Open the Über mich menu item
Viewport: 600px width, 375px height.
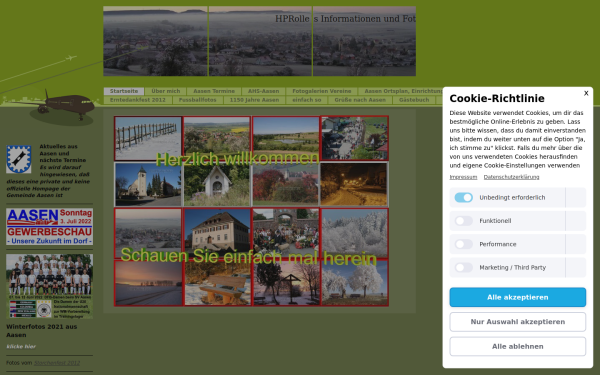click(166, 91)
